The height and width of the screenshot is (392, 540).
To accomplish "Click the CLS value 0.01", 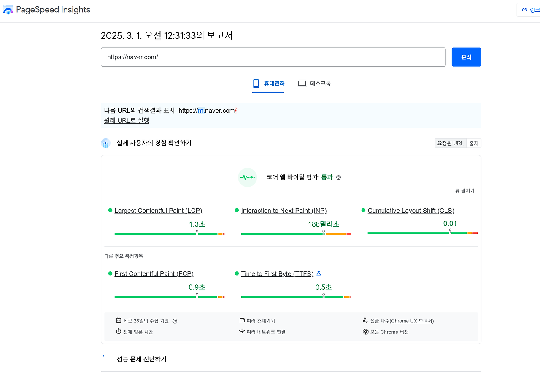I will coord(450,224).
